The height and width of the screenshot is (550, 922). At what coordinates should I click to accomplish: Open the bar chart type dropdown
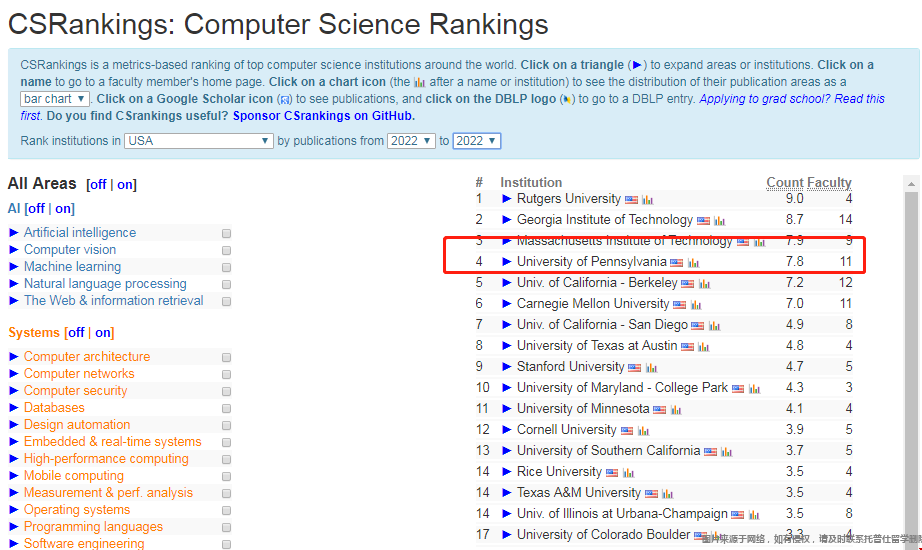(x=55, y=99)
